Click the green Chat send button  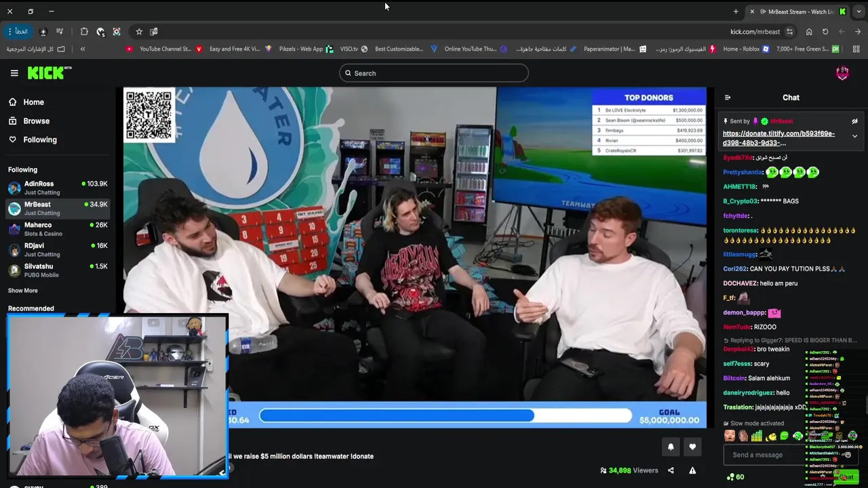point(846,477)
